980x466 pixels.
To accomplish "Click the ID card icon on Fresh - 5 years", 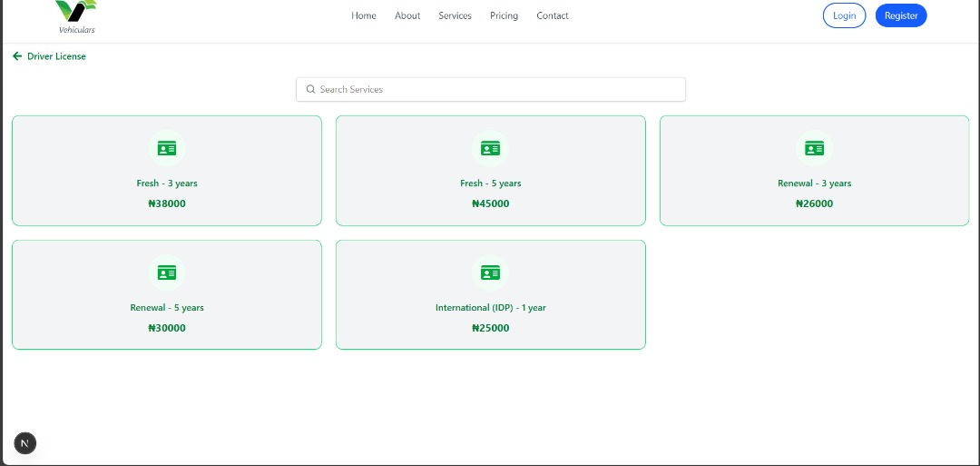I will (x=491, y=148).
